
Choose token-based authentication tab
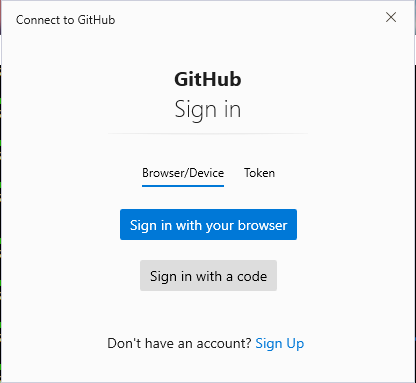(x=259, y=173)
